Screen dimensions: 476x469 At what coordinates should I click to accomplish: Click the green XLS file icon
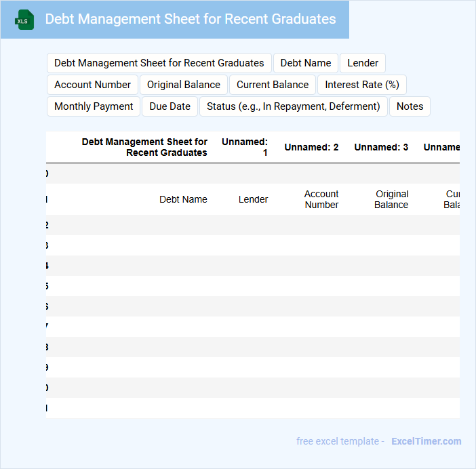[25, 20]
